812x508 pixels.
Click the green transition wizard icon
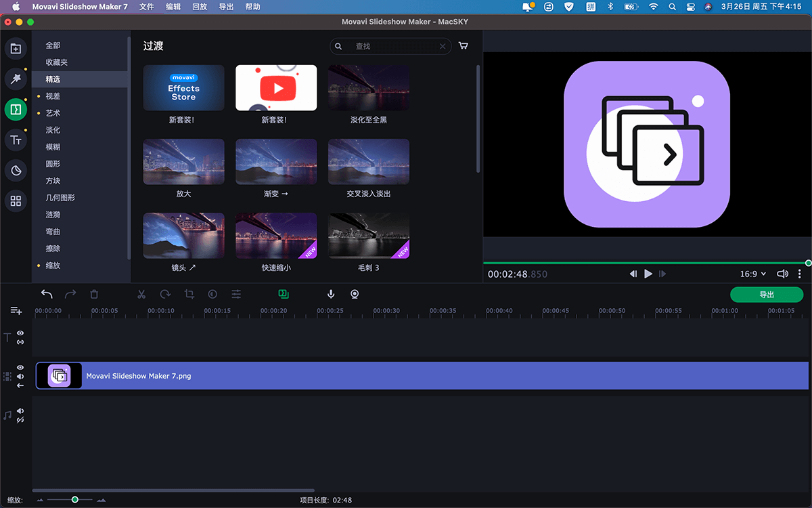(284, 294)
